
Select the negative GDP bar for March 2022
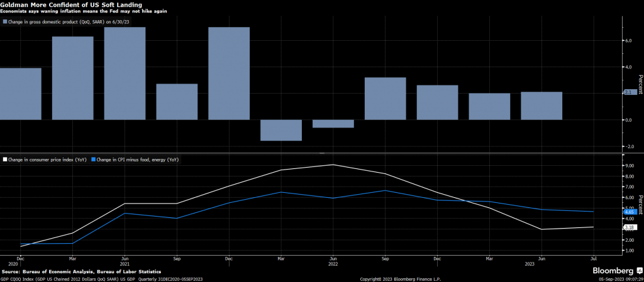click(x=281, y=130)
